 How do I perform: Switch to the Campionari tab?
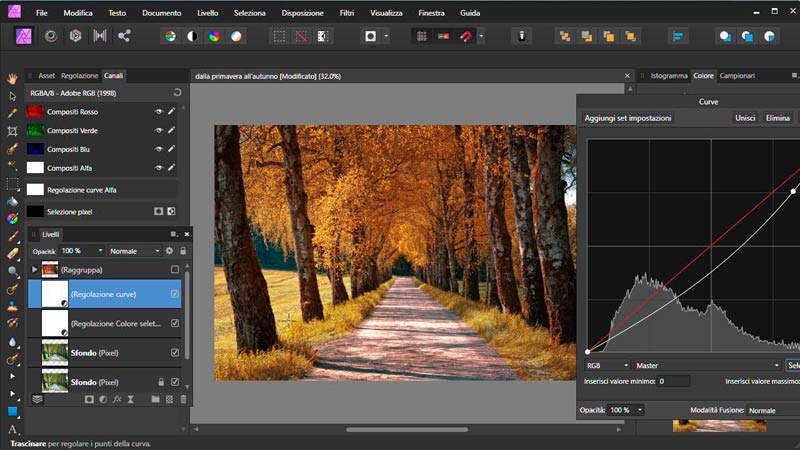click(x=737, y=76)
